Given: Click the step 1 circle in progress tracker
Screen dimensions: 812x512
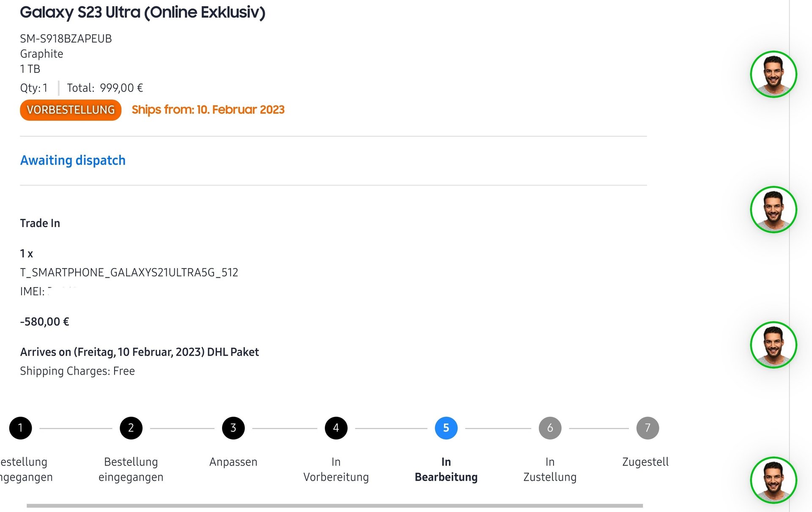Looking at the screenshot, I should (x=20, y=428).
